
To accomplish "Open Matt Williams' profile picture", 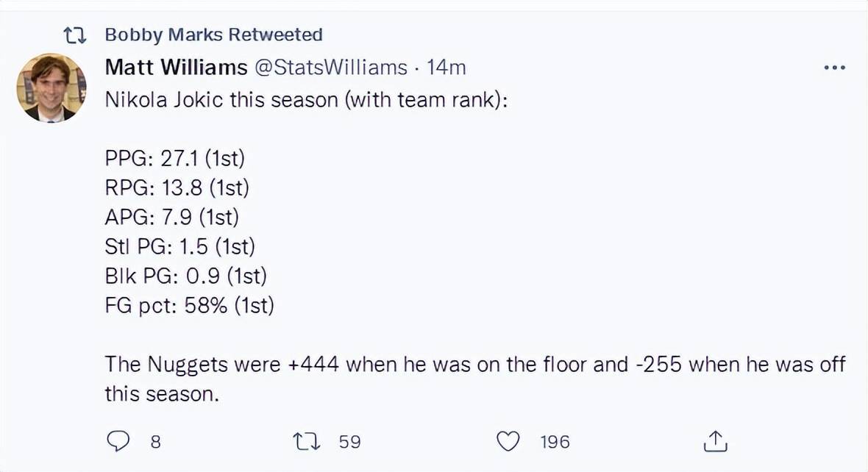I will point(51,87).
